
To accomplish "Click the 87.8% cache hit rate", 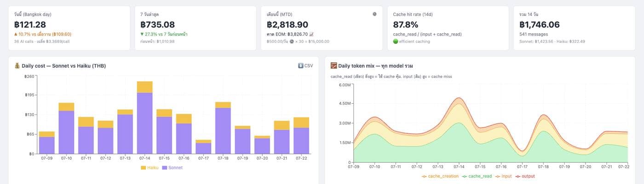I will [406, 24].
